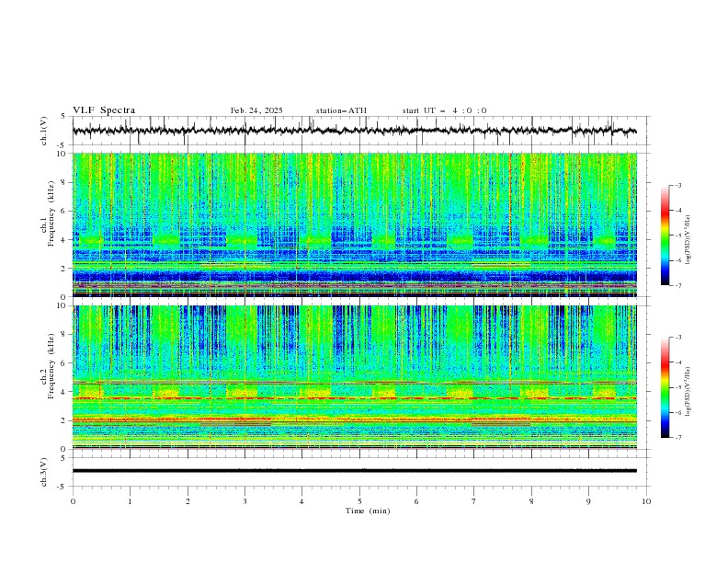Click the -7 tick on the lower color bar
The width and height of the screenshot is (728, 563).
(677, 438)
